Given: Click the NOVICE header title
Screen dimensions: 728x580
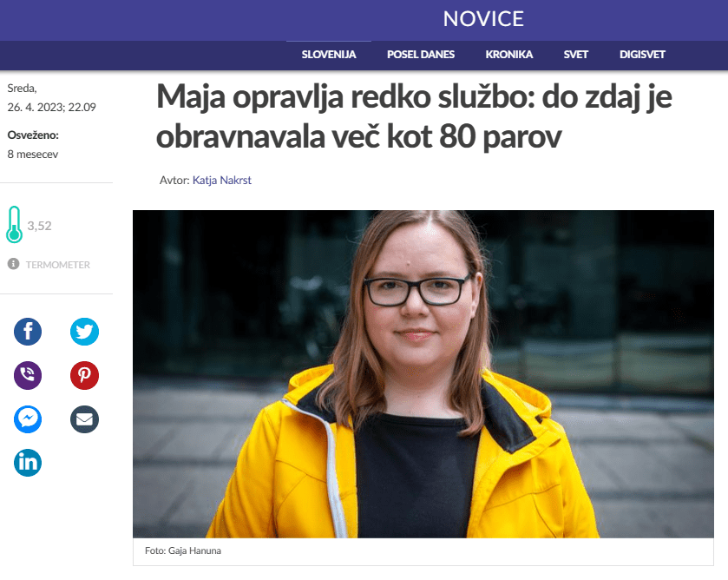Looking at the screenshot, I should point(483,19).
